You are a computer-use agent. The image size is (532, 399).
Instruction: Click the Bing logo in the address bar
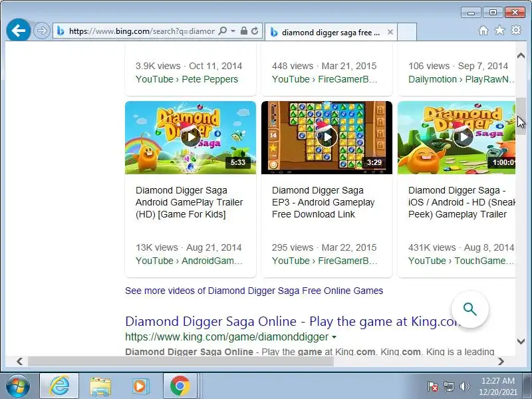[x=61, y=31]
